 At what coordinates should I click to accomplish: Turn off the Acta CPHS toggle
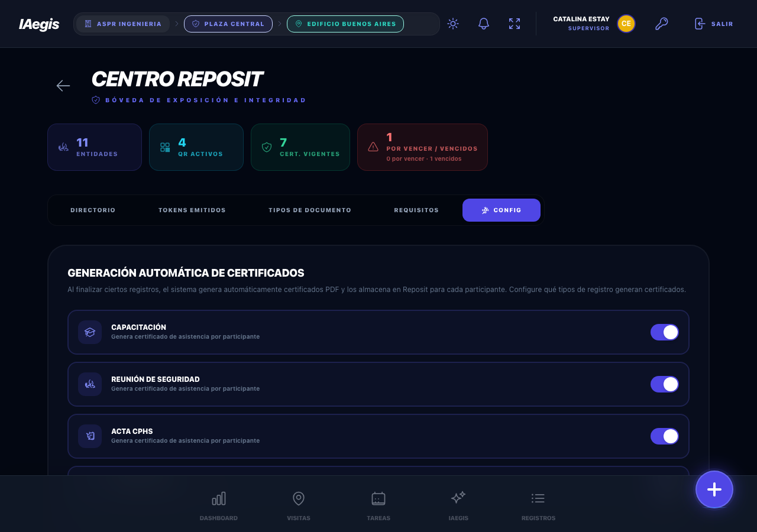pyautogui.click(x=665, y=436)
